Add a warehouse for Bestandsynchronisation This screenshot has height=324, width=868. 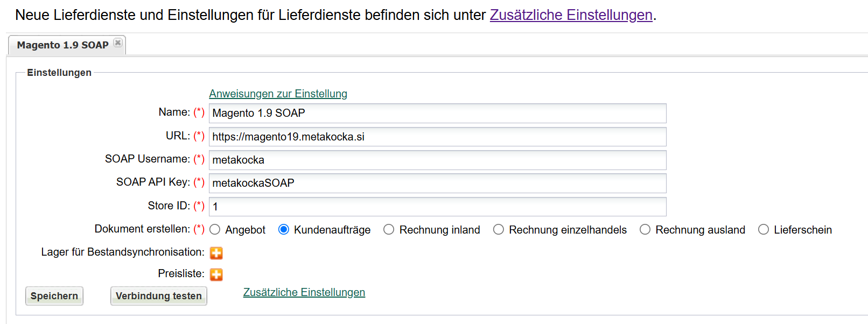click(x=216, y=253)
